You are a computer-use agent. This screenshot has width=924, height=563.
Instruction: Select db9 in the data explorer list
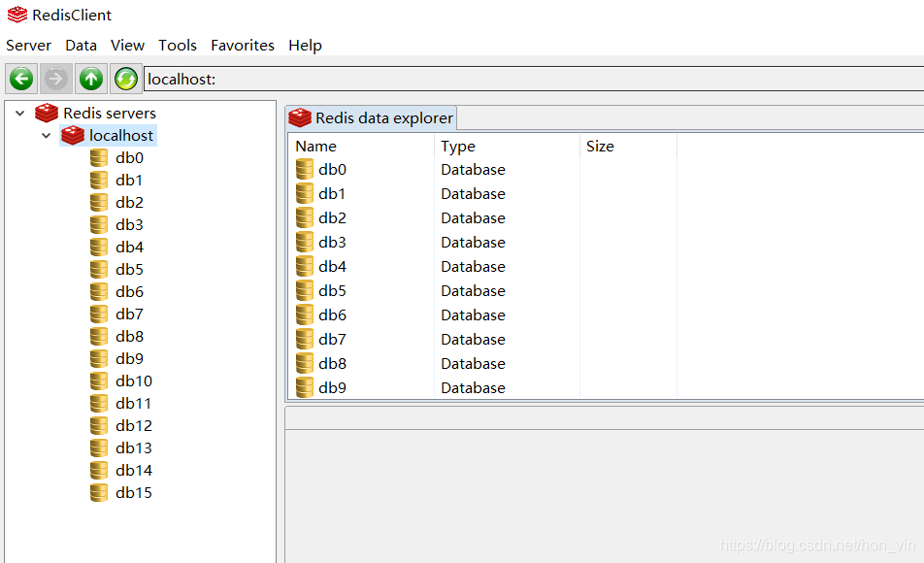click(x=330, y=387)
